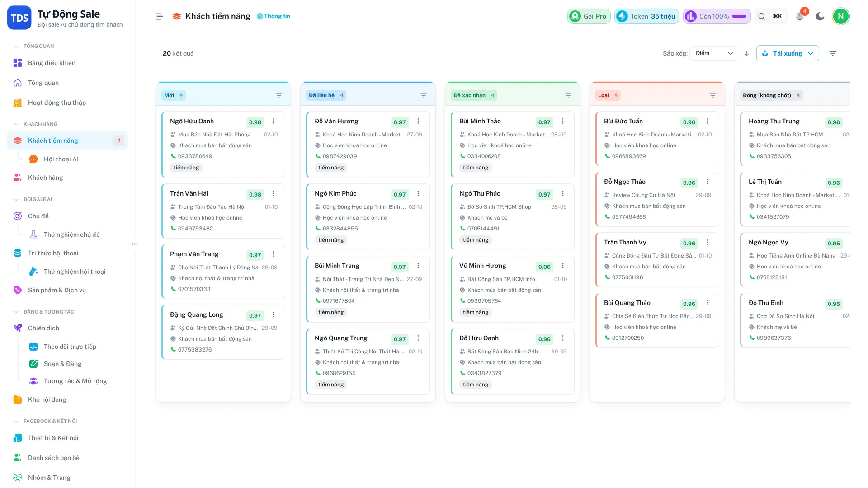Click tiềm năng tag on Ngô Hữu Oanh
The height and width of the screenshot is (488, 868).
(x=186, y=168)
